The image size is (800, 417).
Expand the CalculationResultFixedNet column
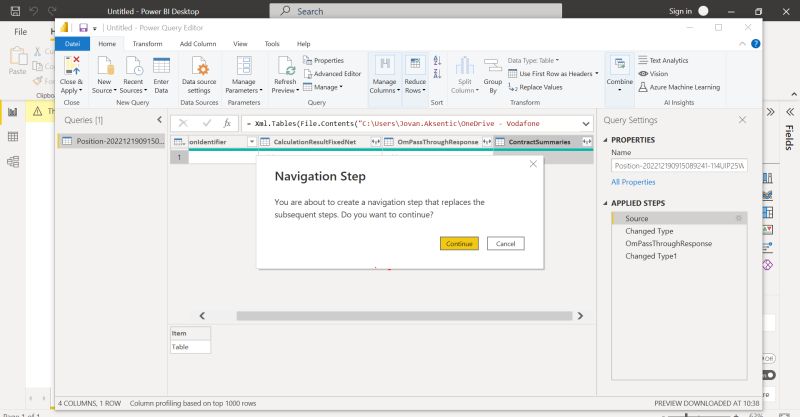pos(376,142)
